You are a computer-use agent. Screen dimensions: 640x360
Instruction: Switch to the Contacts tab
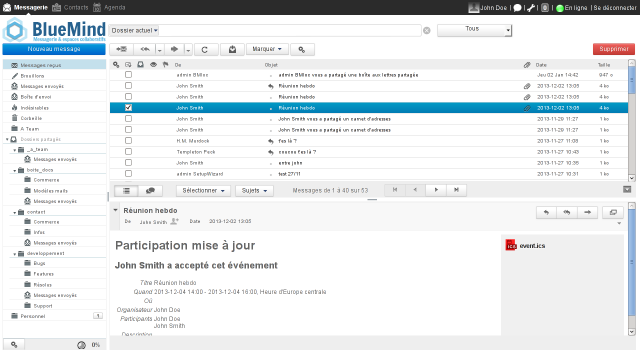(70, 7)
